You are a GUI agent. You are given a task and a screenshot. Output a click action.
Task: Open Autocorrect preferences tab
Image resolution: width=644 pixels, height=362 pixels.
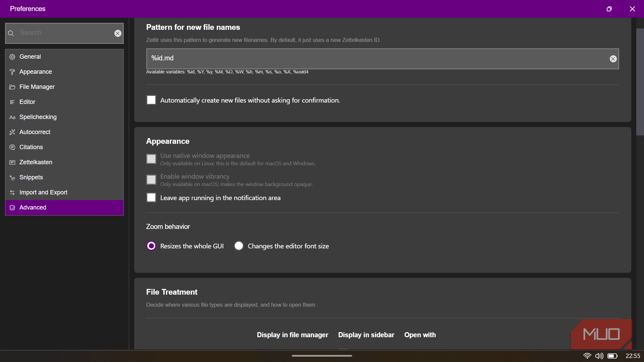(64, 132)
